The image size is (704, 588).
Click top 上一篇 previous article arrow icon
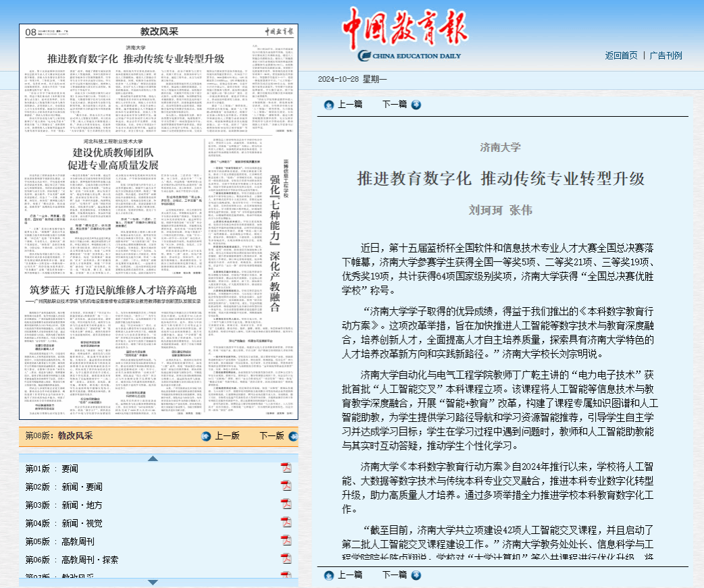(x=328, y=105)
